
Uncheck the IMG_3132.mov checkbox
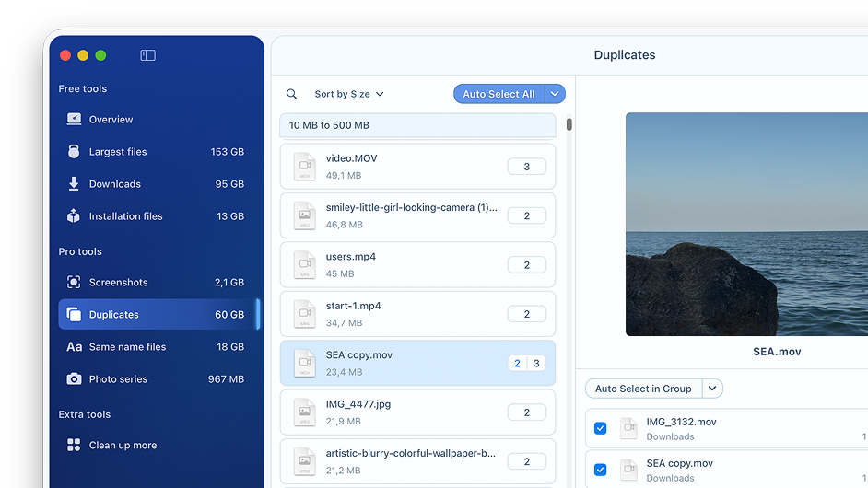(600, 428)
